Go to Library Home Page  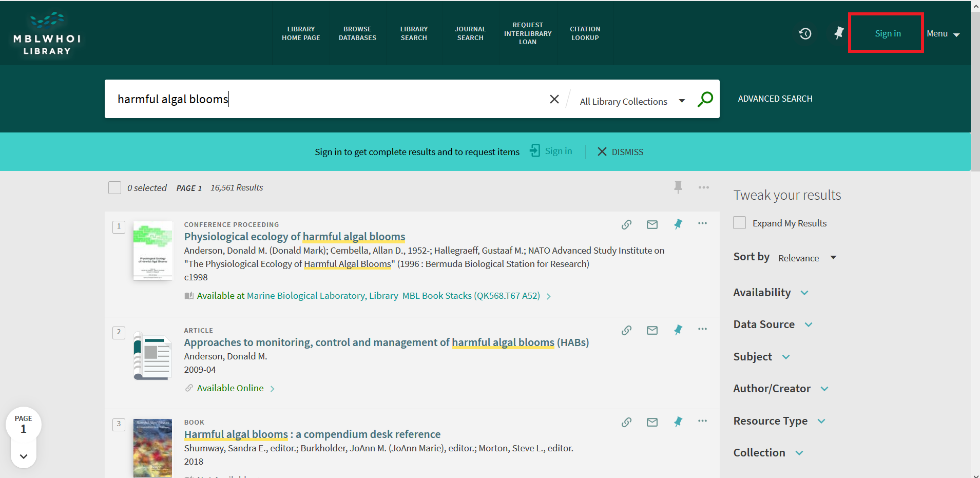[301, 33]
